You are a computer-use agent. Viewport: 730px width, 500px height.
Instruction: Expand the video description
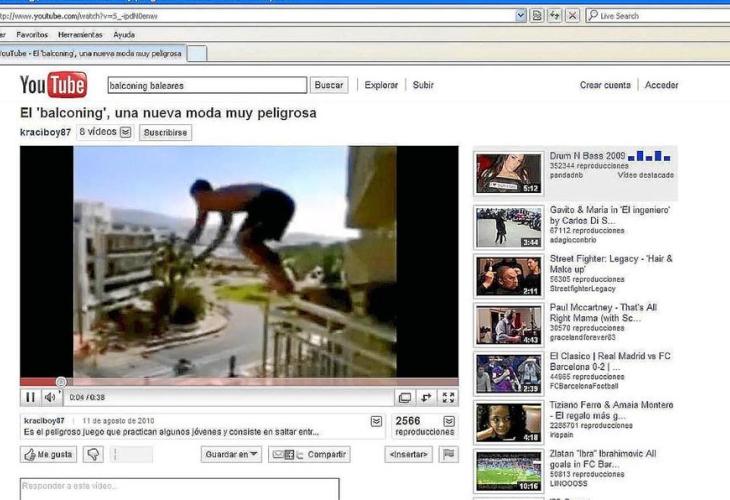(376, 421)
